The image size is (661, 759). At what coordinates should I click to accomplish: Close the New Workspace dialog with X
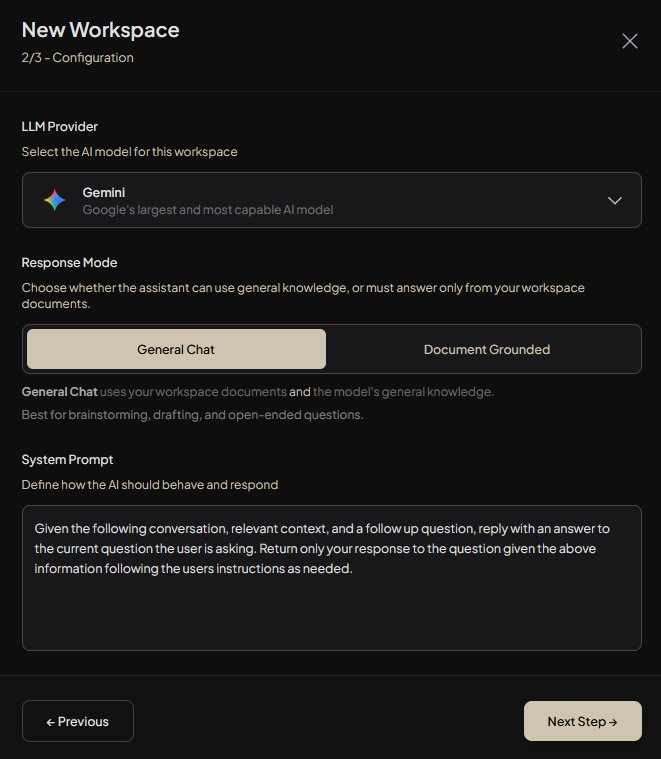coord(630,41)
